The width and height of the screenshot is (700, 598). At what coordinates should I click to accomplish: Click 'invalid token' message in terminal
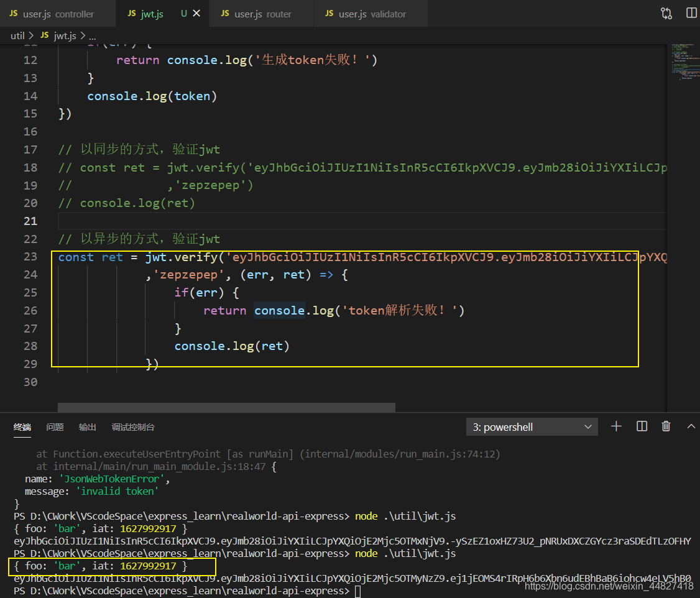pos(117,491)
